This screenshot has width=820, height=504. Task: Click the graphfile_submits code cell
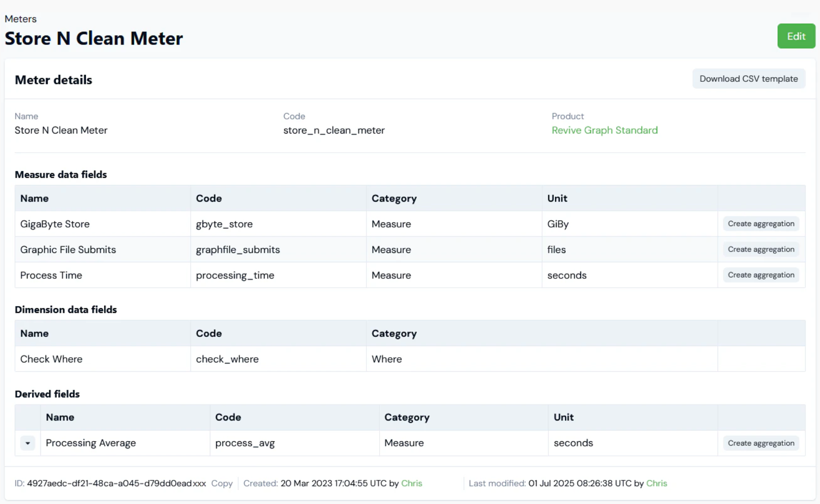click(237, 250)
